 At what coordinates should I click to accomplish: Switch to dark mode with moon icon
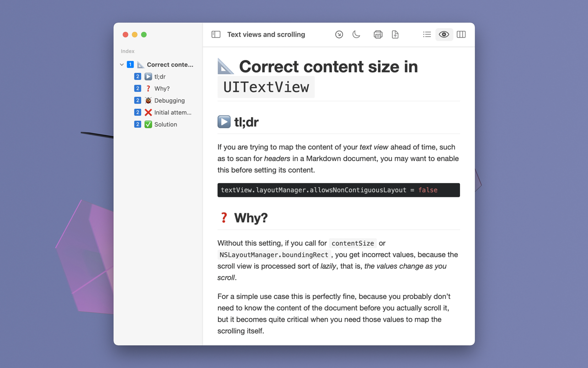click(356, 35)
